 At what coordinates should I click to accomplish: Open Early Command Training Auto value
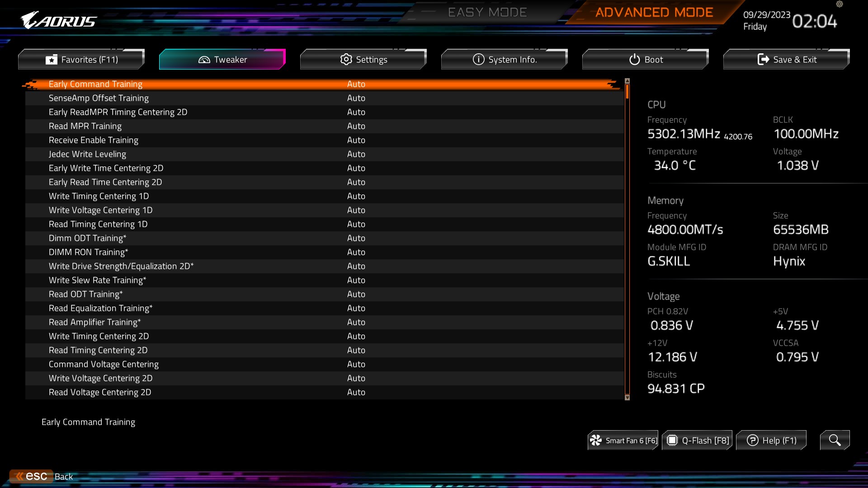[356, 84]
